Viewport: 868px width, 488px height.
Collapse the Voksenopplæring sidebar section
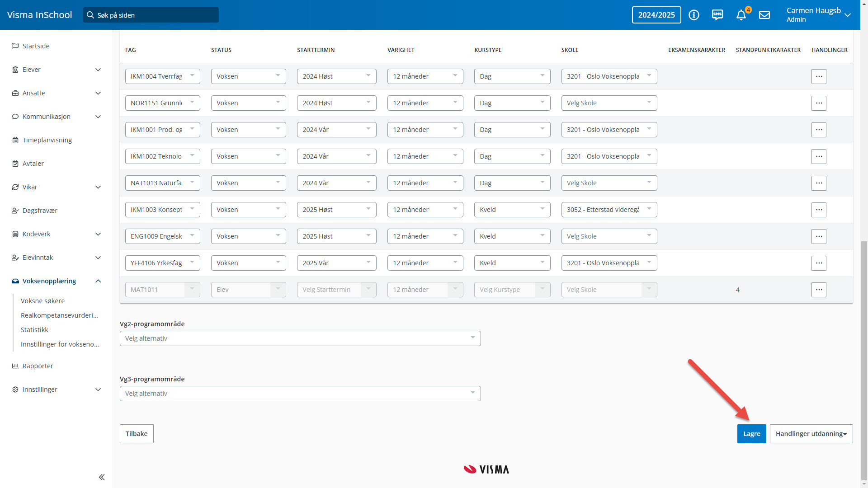(x=98, y=281)
